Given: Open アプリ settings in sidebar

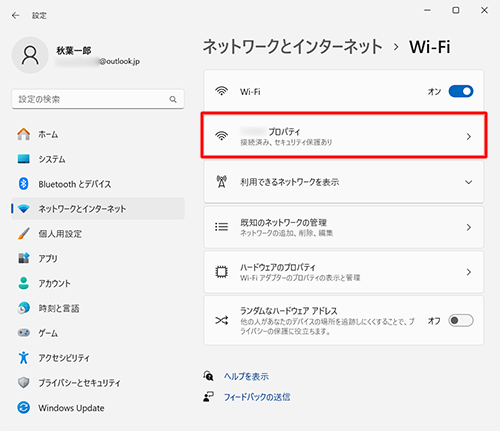Looking at the screenshot, I should tap(98, 258).
